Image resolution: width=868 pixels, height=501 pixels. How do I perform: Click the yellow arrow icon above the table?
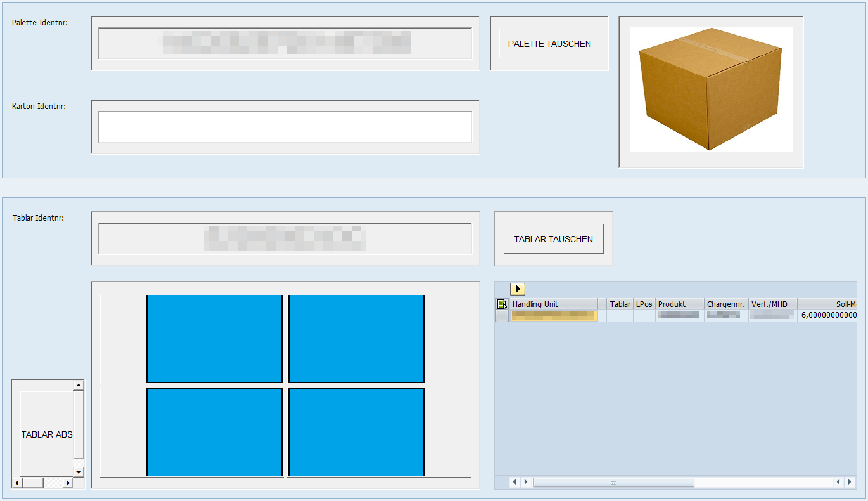517,289
